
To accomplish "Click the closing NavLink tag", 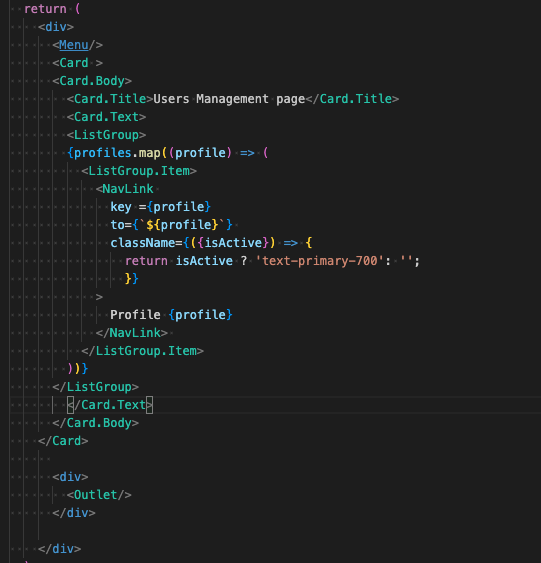I will pyautogui.click(x=132, y=332).
